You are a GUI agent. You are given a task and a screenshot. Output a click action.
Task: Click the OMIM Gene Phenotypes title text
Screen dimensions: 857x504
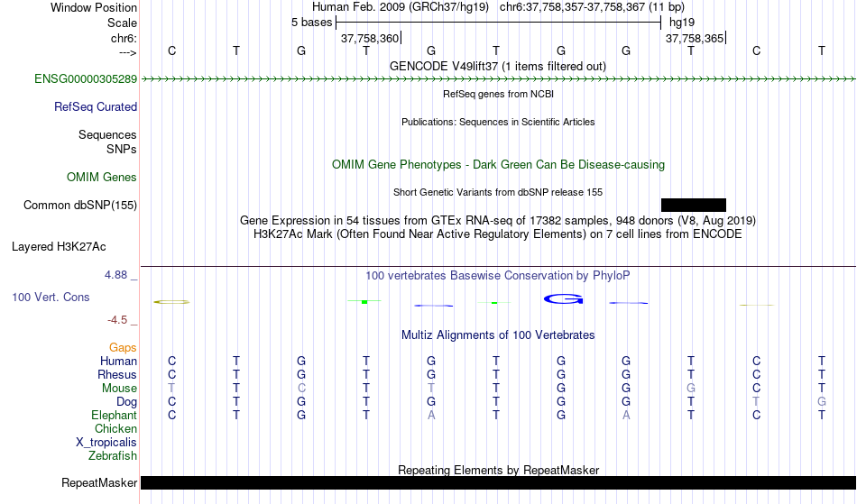pyautogui.click(x=499, y=165)
